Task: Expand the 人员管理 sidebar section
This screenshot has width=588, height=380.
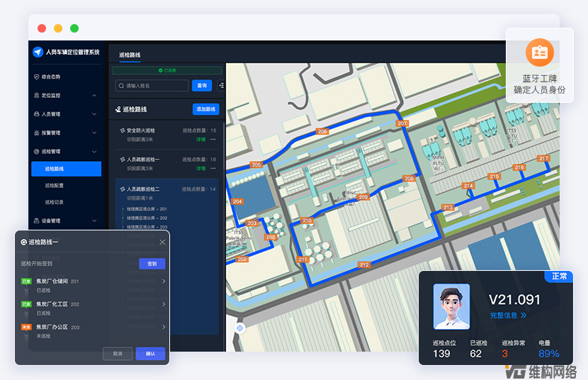Action: tap(94, 114)
